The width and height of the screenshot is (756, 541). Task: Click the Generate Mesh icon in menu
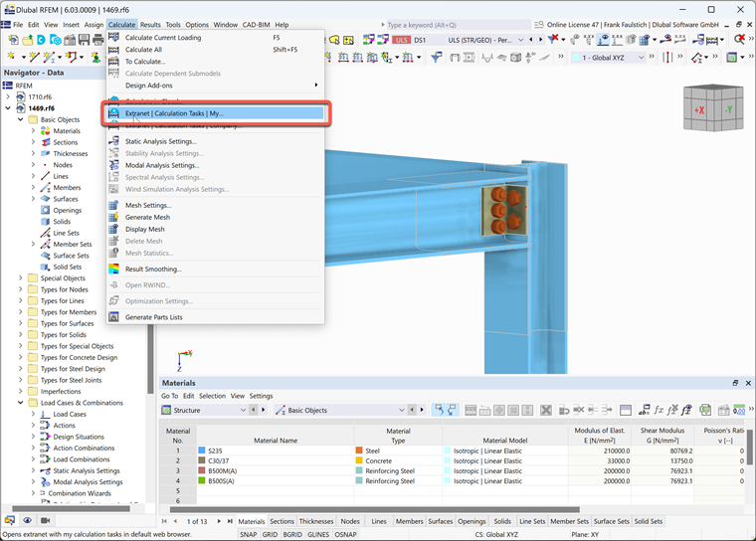click(x=113, y=217)
